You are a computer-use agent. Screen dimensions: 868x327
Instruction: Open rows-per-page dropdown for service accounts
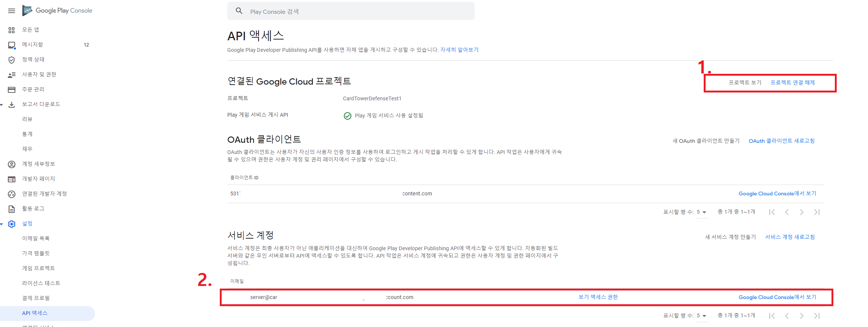pos(702,315)
